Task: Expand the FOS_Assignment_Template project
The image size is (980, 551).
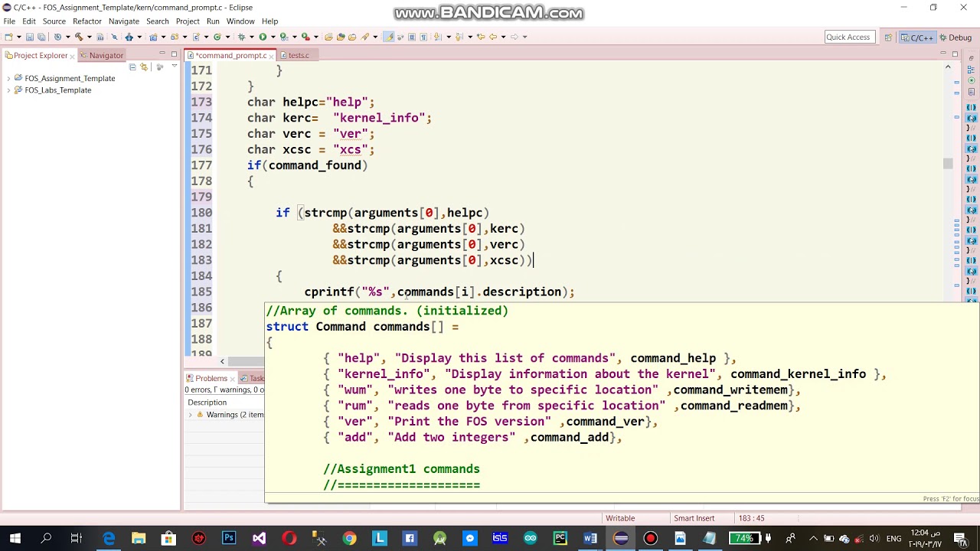Action: point(8,78)
